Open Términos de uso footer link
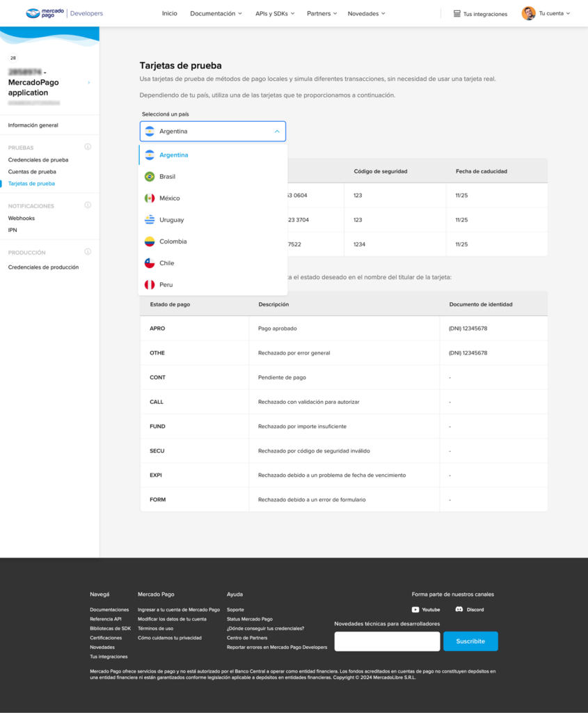Image resolution: width=588 pixels, height=713 pixels. point(155,629)
